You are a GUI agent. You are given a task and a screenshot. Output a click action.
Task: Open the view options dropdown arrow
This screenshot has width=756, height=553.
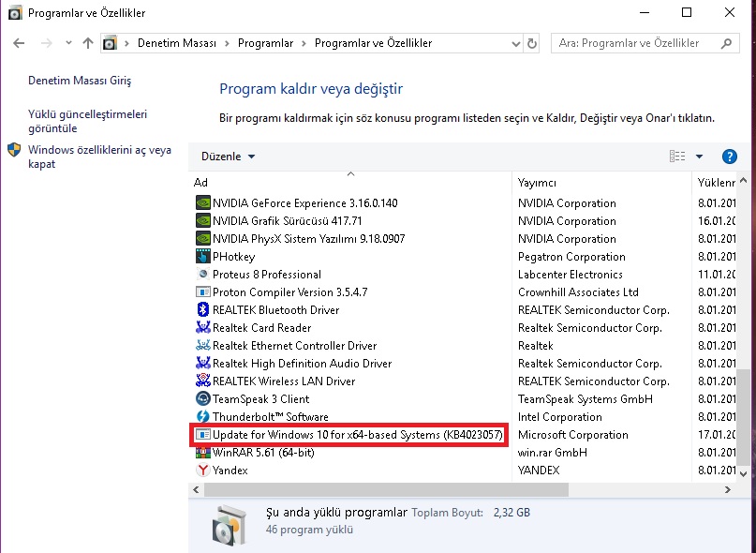(699, 157)
